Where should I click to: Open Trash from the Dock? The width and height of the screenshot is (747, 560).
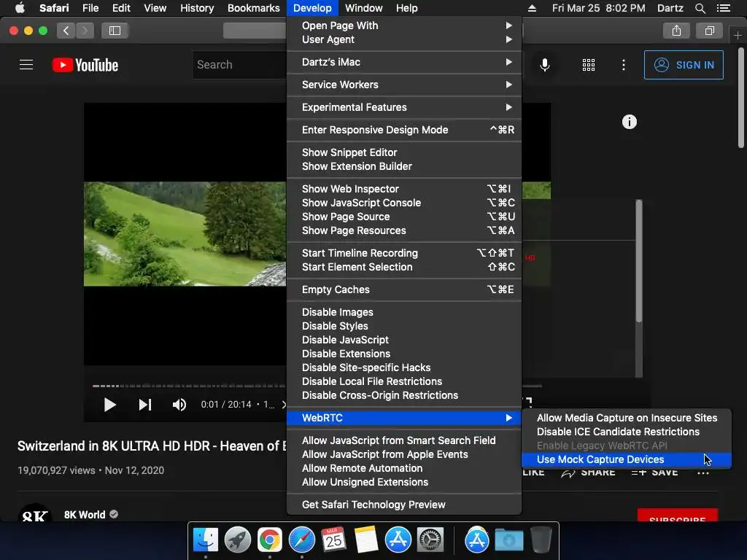tap(541, 540)
